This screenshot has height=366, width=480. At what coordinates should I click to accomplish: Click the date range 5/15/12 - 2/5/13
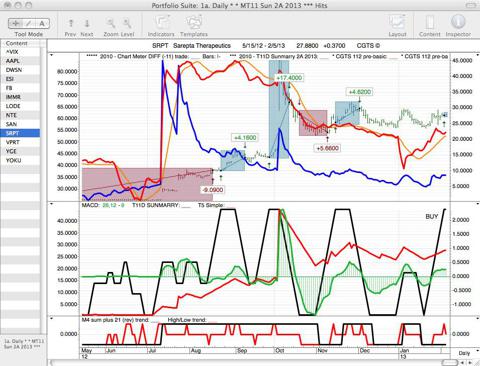point(263,46)
